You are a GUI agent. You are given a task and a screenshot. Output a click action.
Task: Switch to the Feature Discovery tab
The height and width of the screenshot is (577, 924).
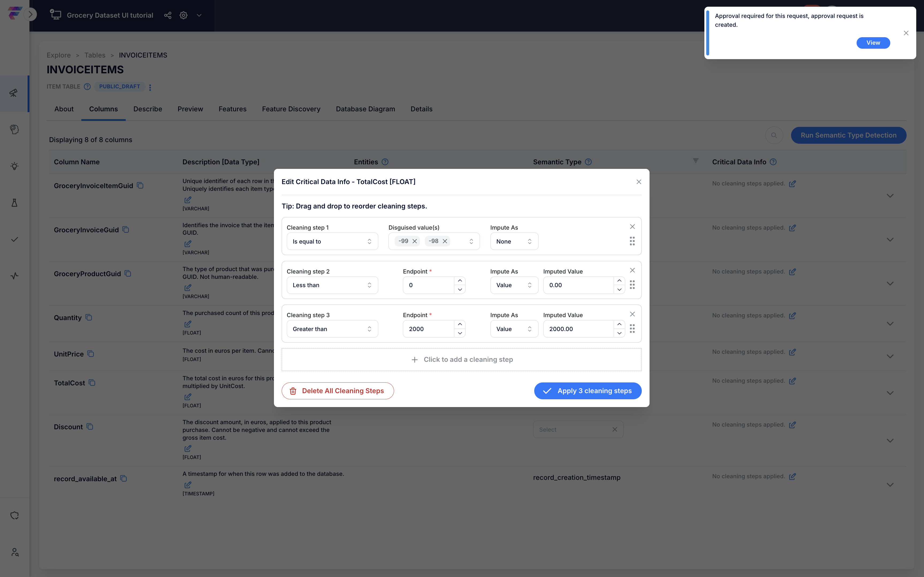click(291, 109)
